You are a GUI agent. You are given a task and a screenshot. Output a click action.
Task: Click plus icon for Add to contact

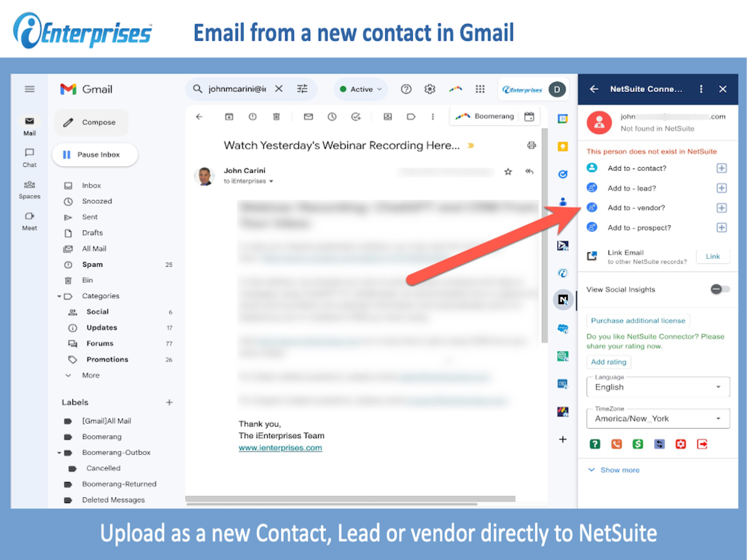[x=721, y=168]
